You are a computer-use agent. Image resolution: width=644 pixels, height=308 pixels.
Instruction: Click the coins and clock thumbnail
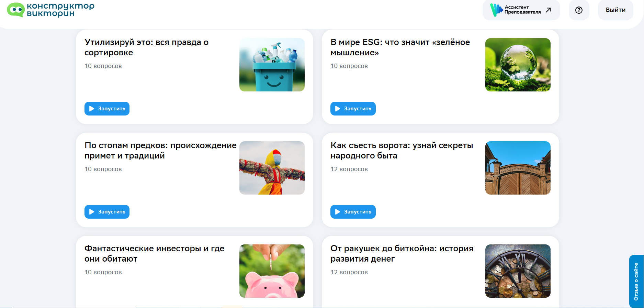tap(518, 271)
